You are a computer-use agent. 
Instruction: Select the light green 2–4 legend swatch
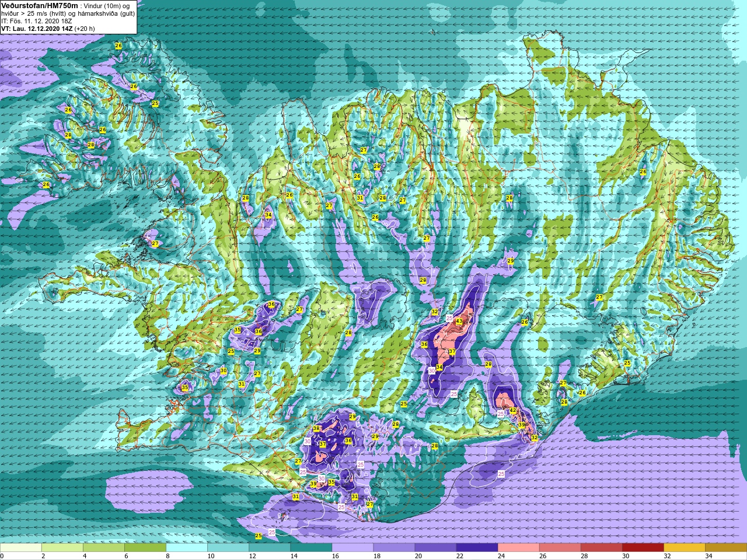[x=62, y=548]
